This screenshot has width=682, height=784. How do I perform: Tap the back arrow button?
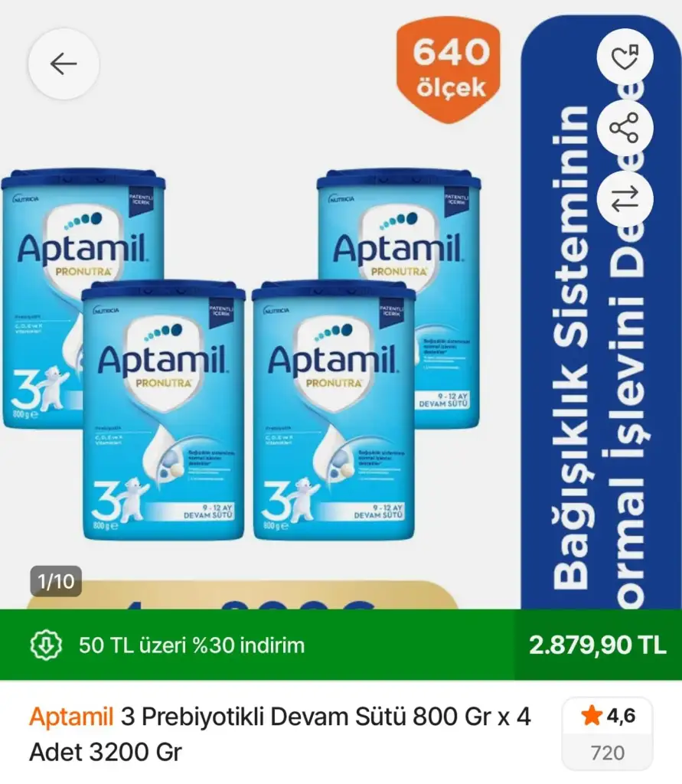click(64, 64)
